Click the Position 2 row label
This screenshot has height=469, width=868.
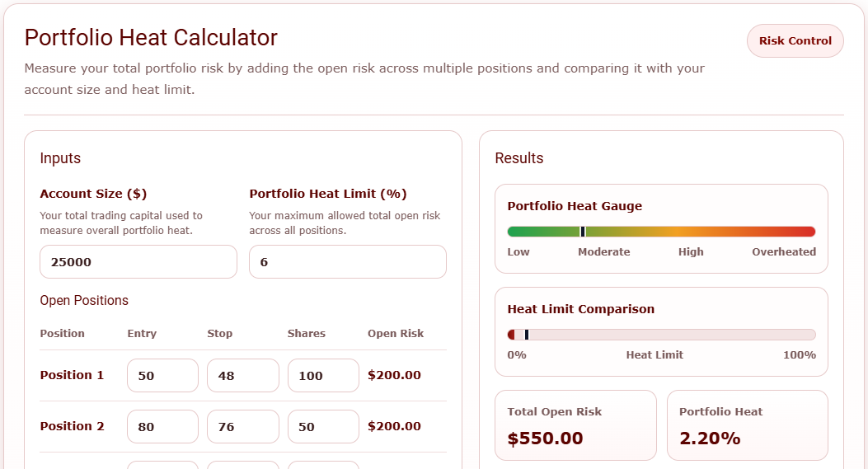[x=72, y=427]
